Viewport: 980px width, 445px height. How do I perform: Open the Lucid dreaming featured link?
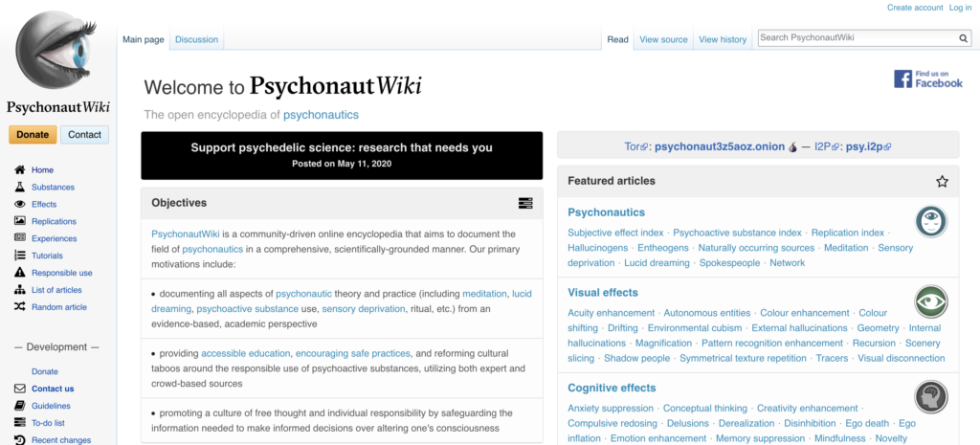[657, 263]
